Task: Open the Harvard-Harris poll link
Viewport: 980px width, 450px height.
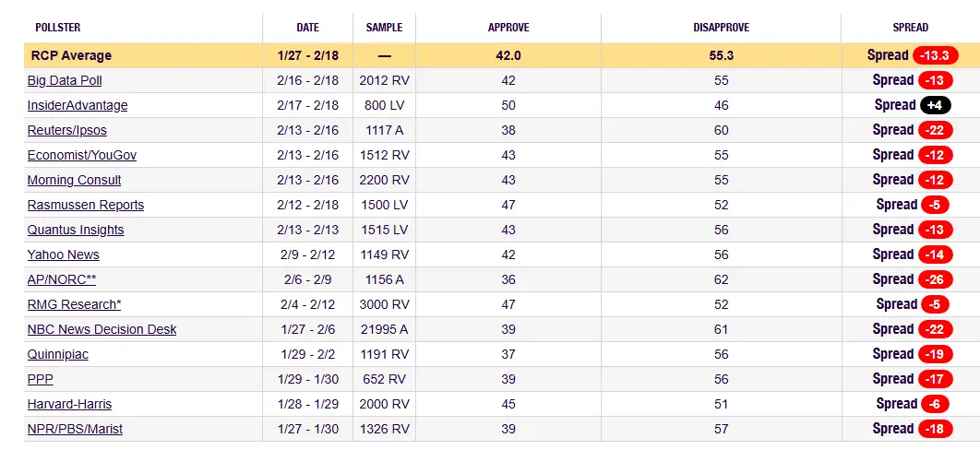Action: pos(69,404)
